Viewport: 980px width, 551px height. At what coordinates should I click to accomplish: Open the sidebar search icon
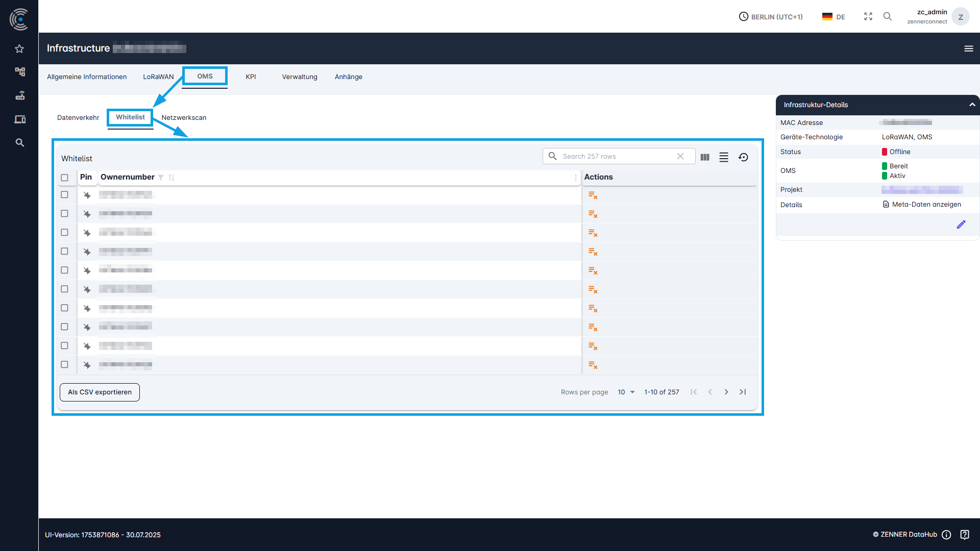pos(19,143)
